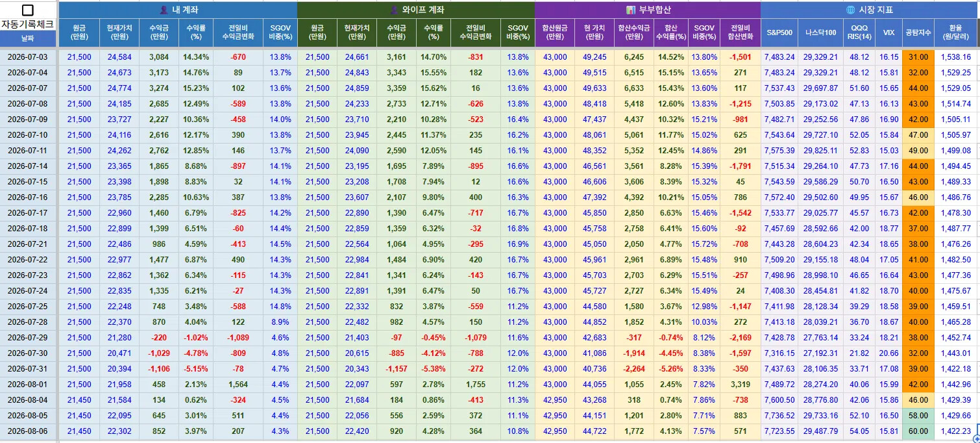Select the 합산수익금 (만원) header cell
The image size is (980, 443).
[x=633, y=32]
